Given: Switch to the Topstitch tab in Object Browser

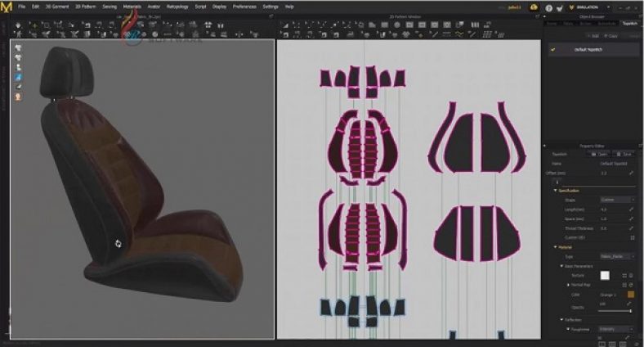Looking at the screenshot, I should [x=628, y=24].
